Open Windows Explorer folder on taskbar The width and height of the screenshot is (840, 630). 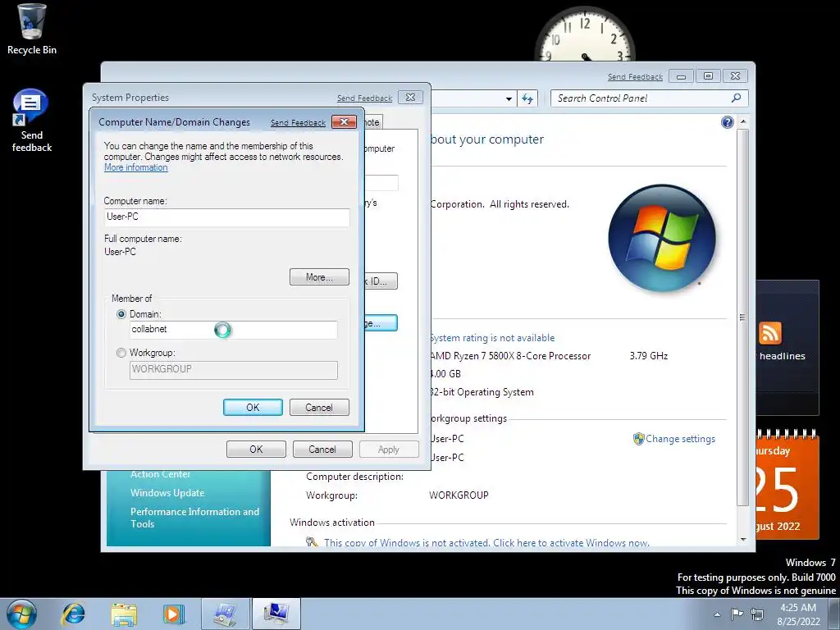pos(124,614)
